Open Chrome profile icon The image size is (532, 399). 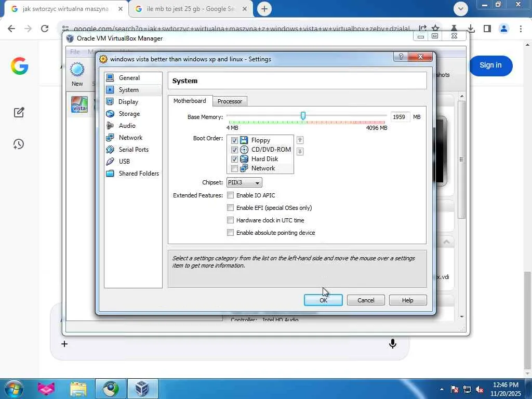[504, 29]
